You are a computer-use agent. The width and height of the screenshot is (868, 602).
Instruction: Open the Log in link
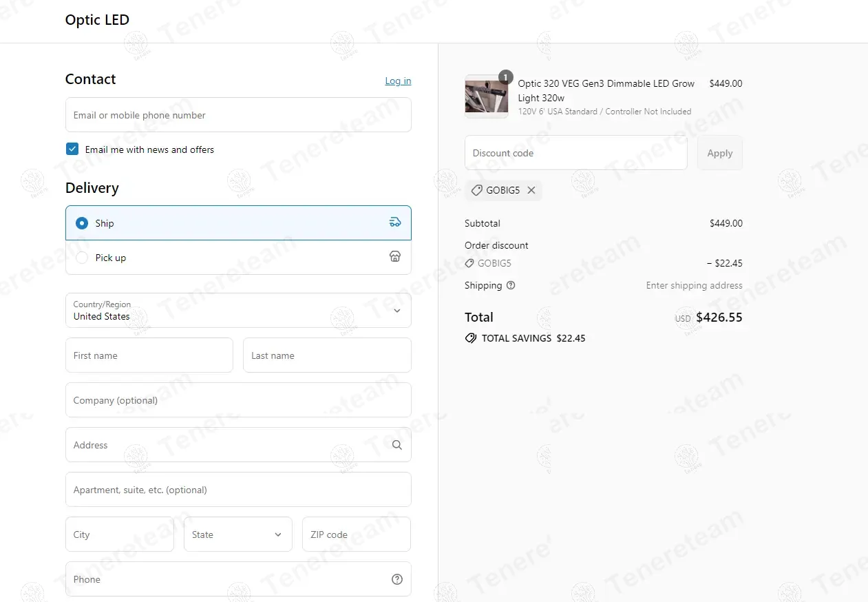[x=398, y=81]
